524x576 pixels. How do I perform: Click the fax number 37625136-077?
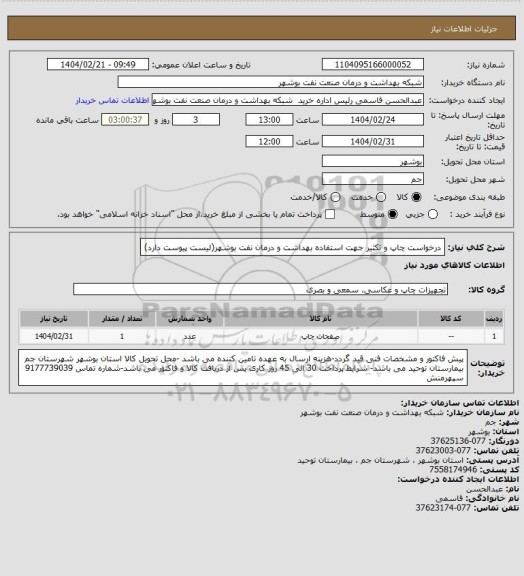pyautogui.click(x=458, y=441)
